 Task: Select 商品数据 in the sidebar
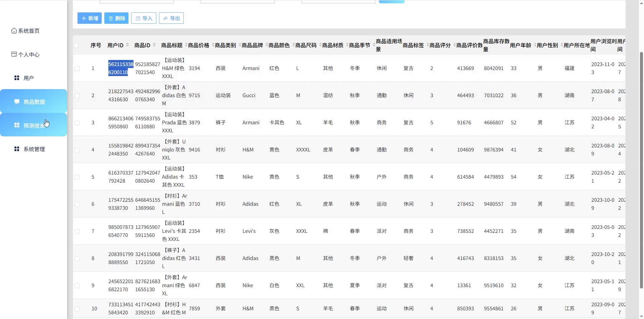click(x=34, y=101)
